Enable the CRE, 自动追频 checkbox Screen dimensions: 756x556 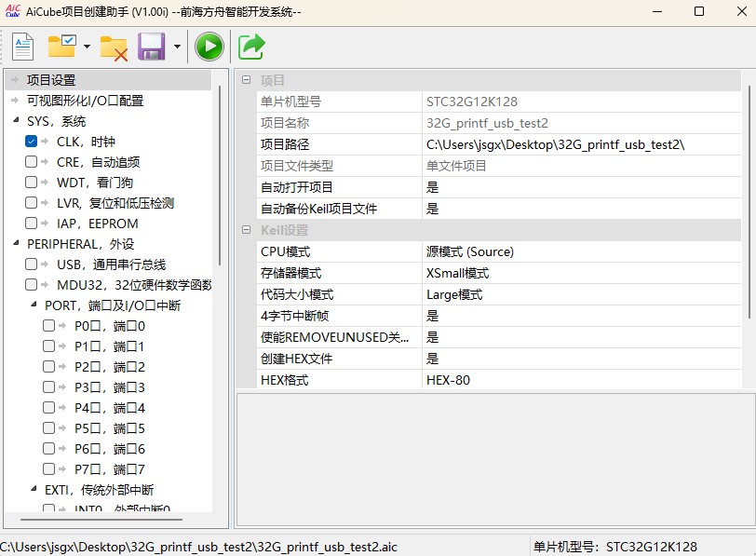[31, 161]
